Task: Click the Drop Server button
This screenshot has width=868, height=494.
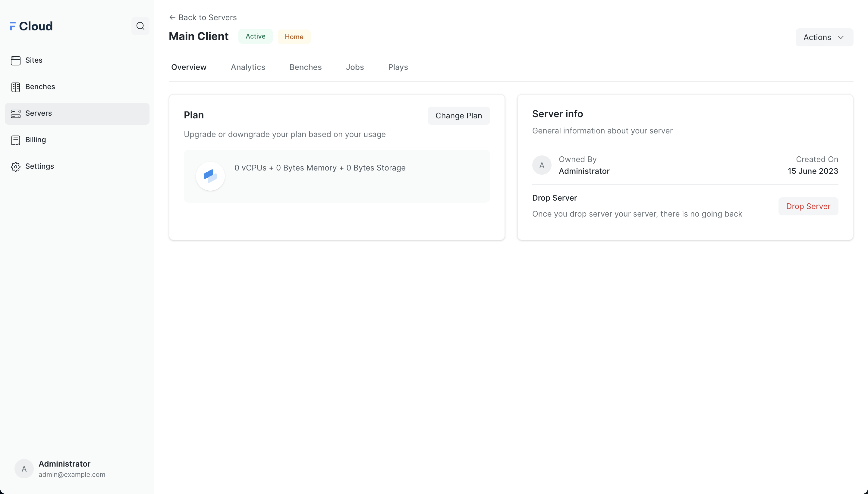Action: 808,206
